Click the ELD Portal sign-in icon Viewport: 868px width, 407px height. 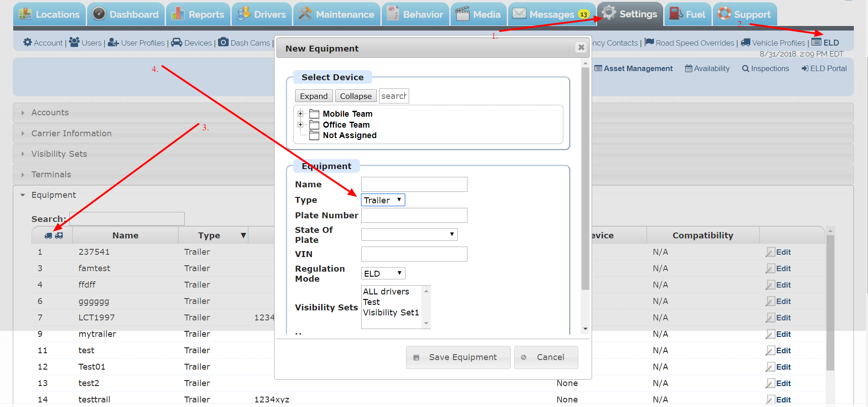(805, 68)
